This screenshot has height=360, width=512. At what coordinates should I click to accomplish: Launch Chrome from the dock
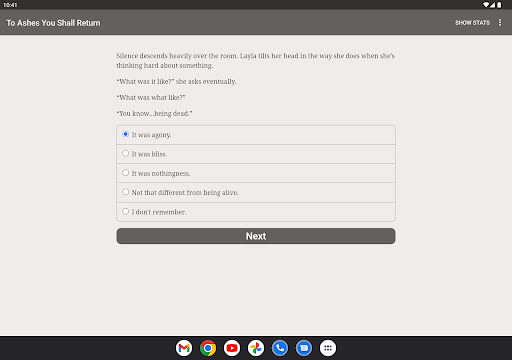[208, 348]
